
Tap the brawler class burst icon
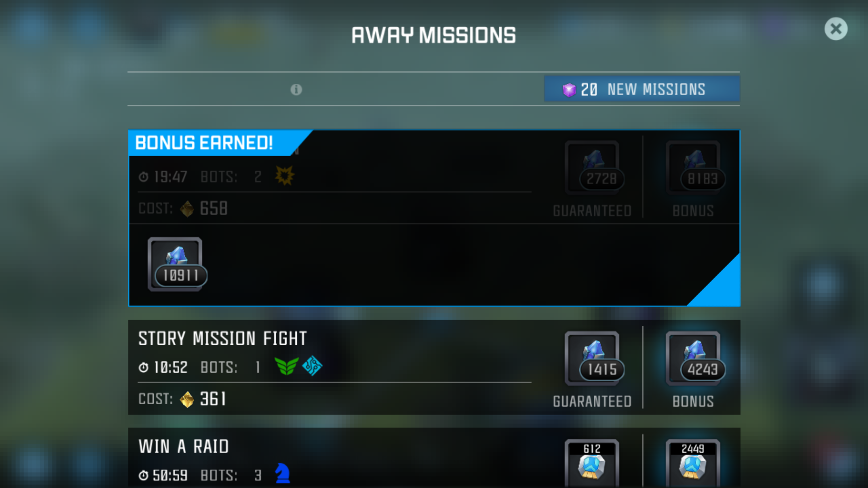click(x=284, y=176)
